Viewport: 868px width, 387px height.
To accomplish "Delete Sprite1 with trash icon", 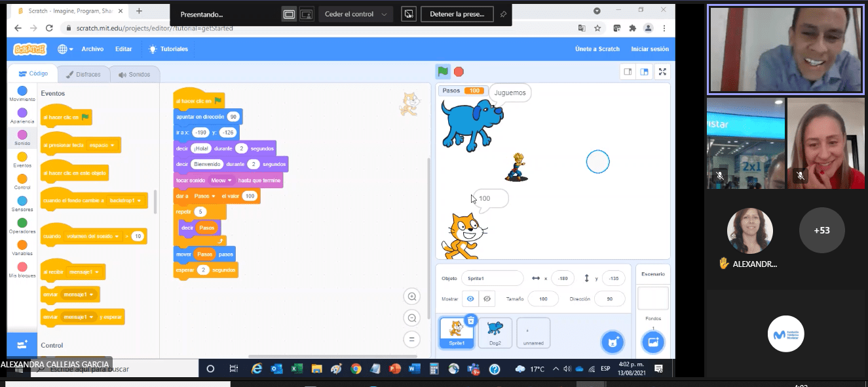I will click(470, 320).
